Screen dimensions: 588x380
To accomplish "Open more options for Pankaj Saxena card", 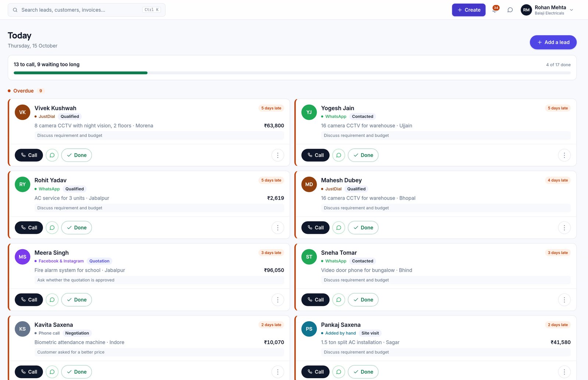I will [x=564, y=372].
